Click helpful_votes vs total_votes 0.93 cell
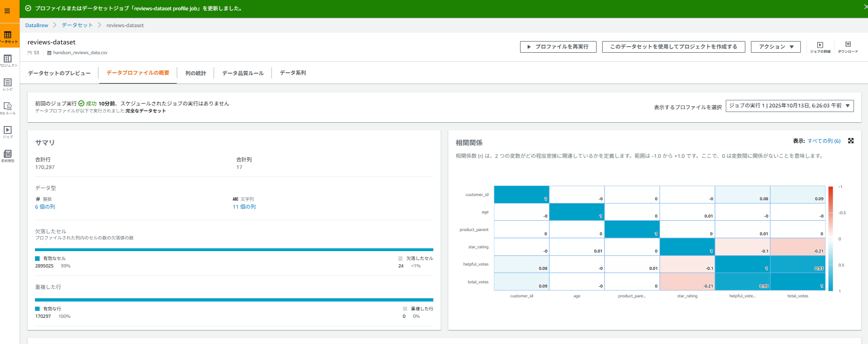The image size is (868, 344). (798, 264)
